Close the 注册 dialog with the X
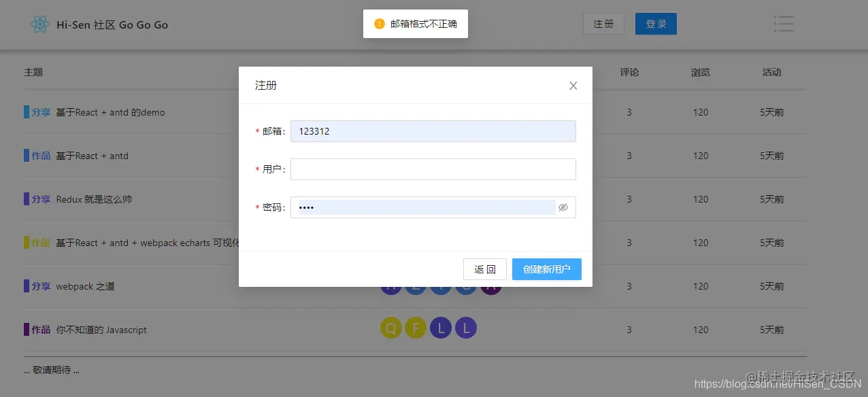This screenshot has height=397, width=868. [573, 85]
